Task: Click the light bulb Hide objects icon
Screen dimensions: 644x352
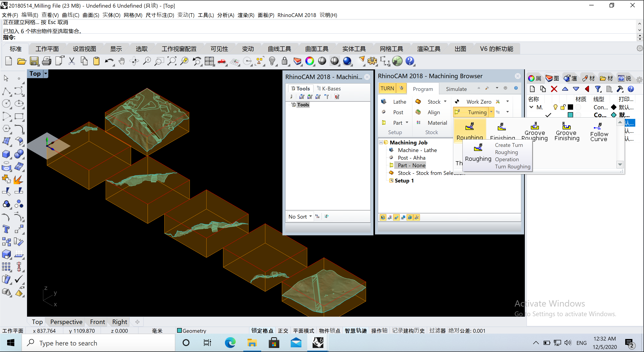Action: (272, 61)
